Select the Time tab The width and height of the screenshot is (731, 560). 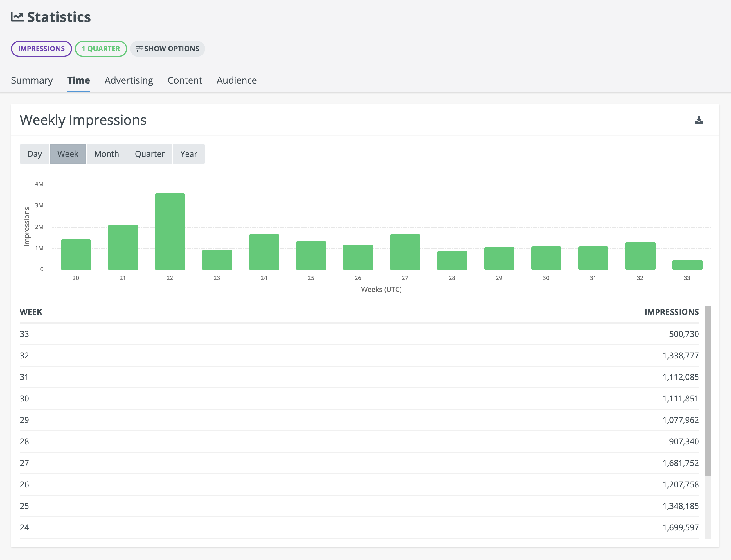(79, 80)
